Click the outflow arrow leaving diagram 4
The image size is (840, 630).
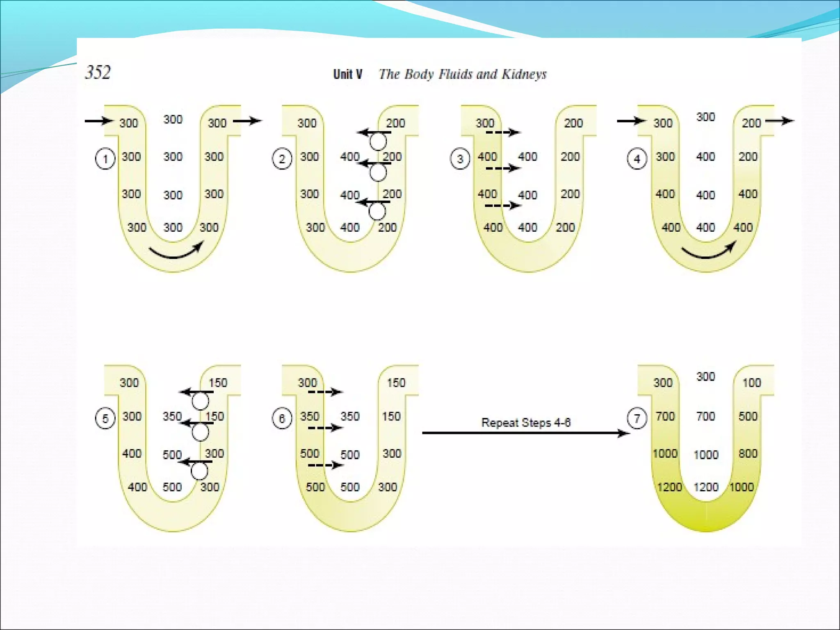tap(780, 121)
